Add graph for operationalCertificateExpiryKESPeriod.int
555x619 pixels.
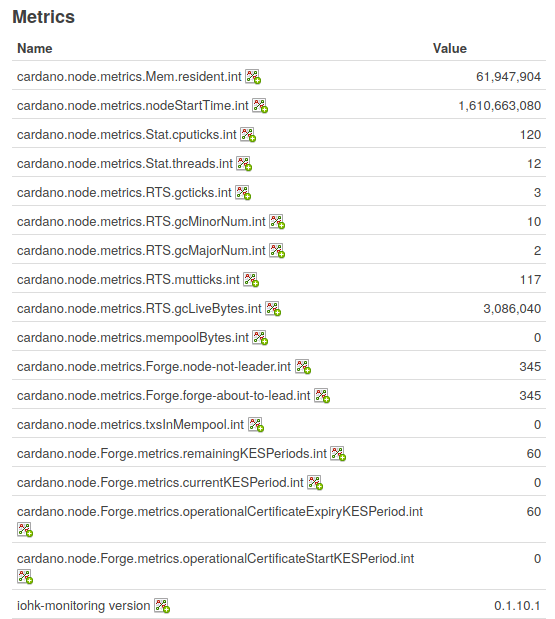[x=25, y=530]
